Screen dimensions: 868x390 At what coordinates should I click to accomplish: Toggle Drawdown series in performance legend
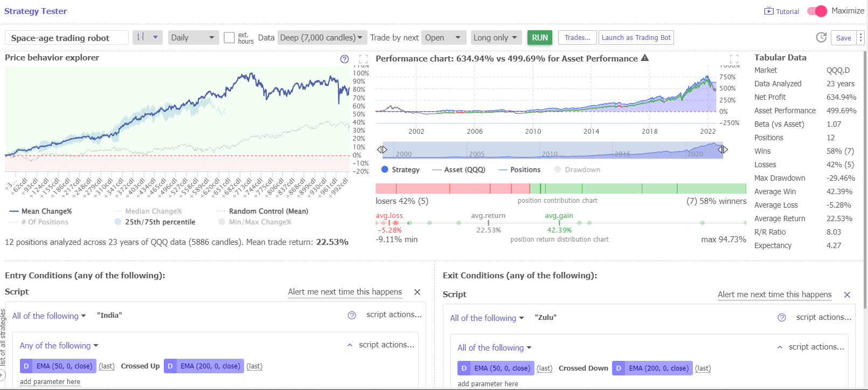(577, 170)
